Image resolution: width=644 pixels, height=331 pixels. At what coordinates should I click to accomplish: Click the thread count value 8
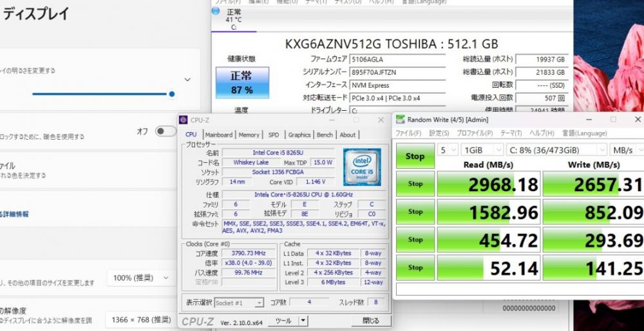[x=376, y=303]
